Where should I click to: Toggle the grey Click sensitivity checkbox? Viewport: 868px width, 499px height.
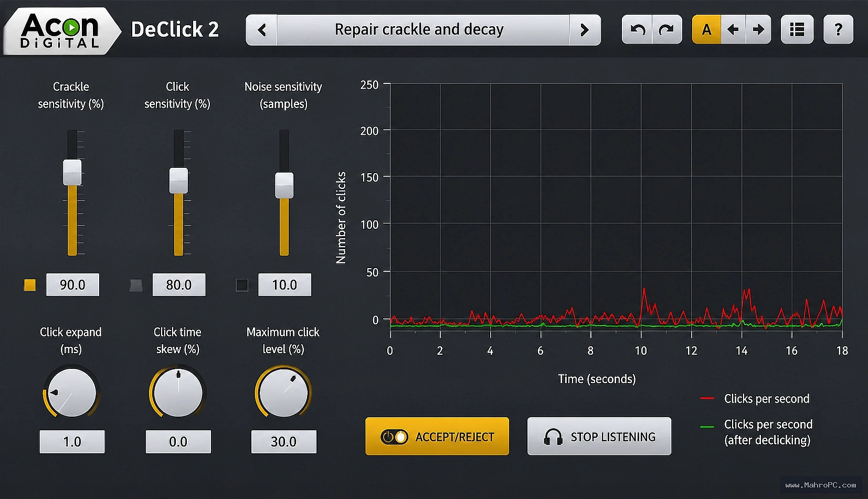coord(136,285)
